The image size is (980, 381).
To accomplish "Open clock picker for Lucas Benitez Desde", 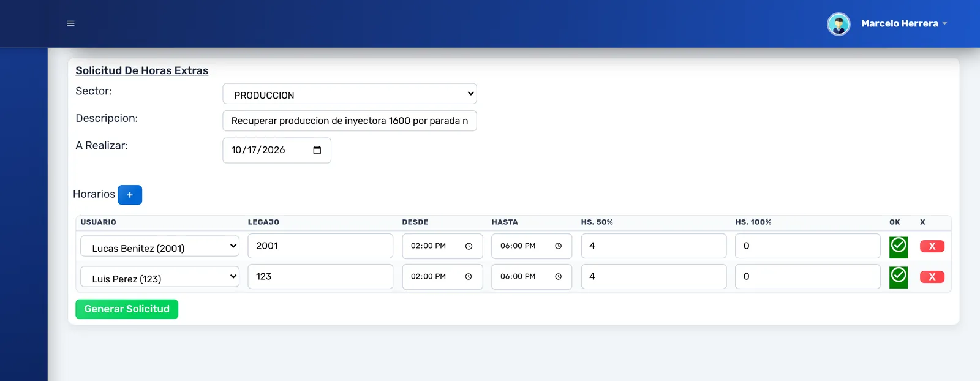I will pyautogui.click(x=469, y=246).
